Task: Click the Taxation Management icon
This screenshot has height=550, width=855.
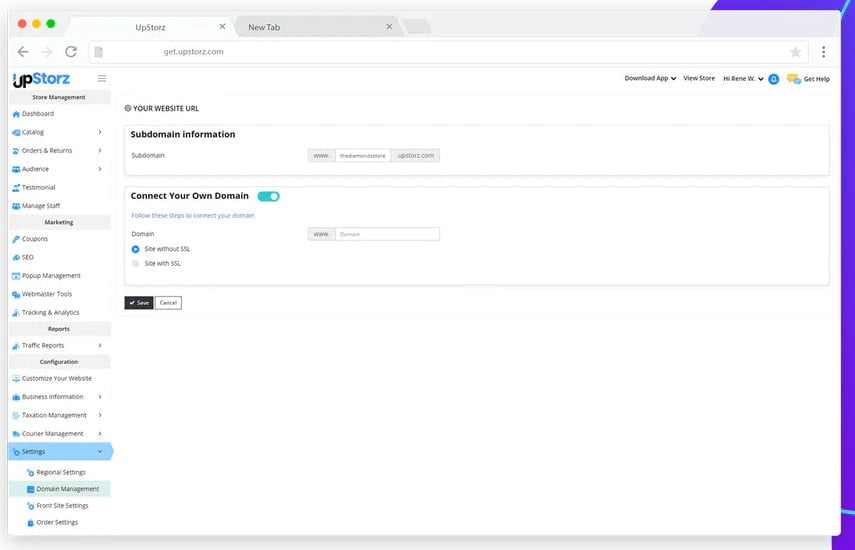Action: coord(16,415)
